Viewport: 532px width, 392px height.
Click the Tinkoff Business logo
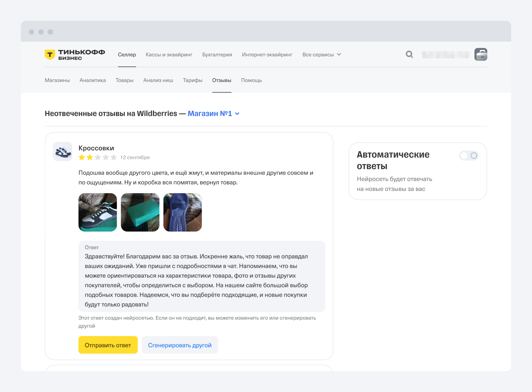(x=75, y=55)
